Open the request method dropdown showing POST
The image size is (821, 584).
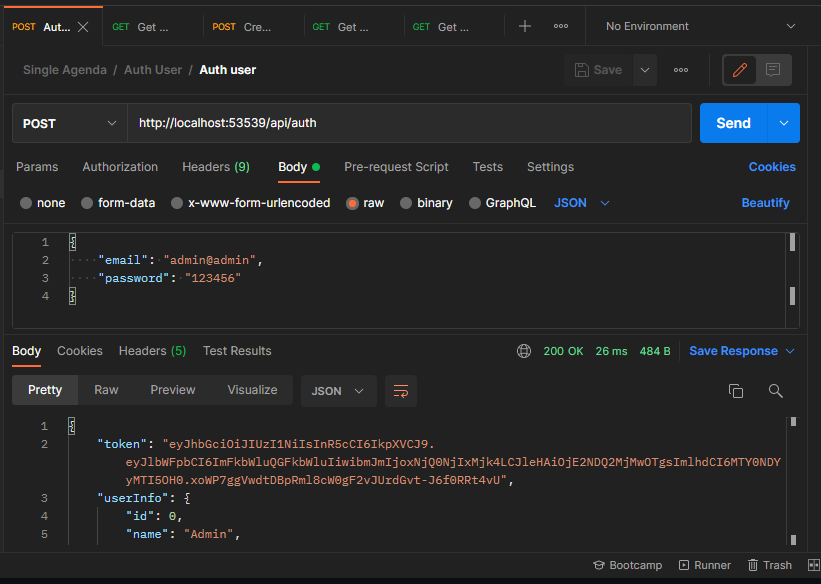[x=68, y=122]
